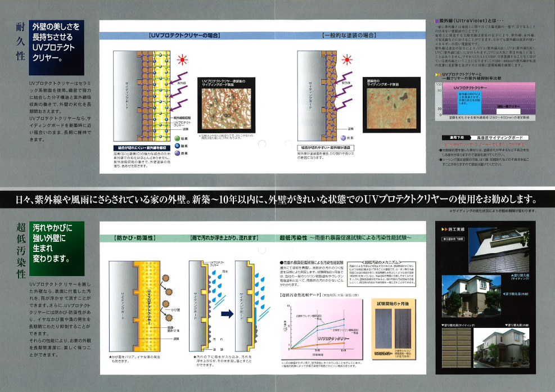Open the 試験開始6ヶ月後 test panel photo
Viewport: 555px width, 392px height.
393,329
